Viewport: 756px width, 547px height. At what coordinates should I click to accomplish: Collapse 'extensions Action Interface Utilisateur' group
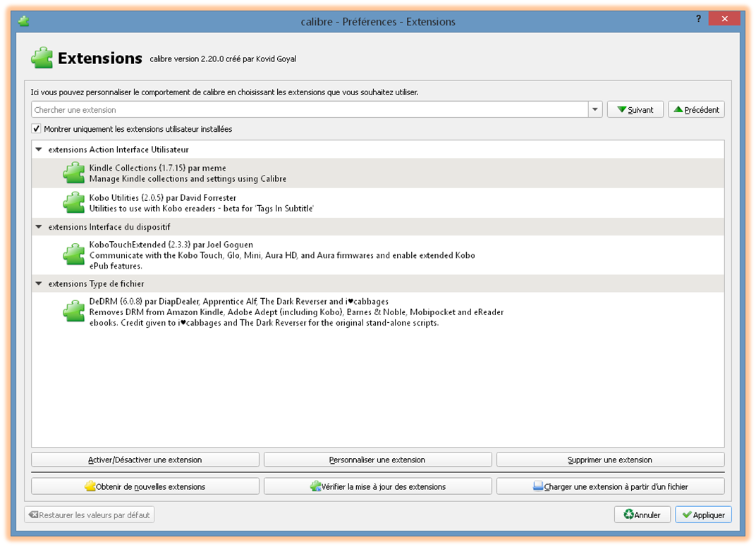[x=39, y=149]
